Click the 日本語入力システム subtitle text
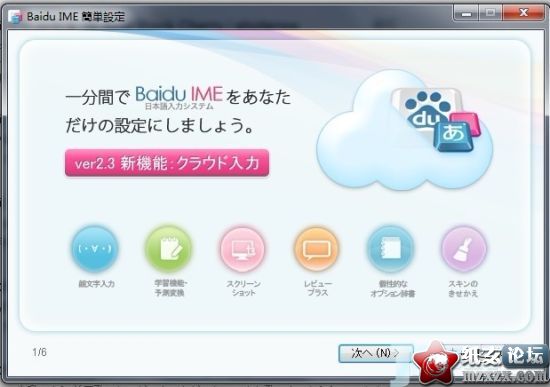Image resolution: width=550 pixels, height=387 pixels. coord(179,106)
